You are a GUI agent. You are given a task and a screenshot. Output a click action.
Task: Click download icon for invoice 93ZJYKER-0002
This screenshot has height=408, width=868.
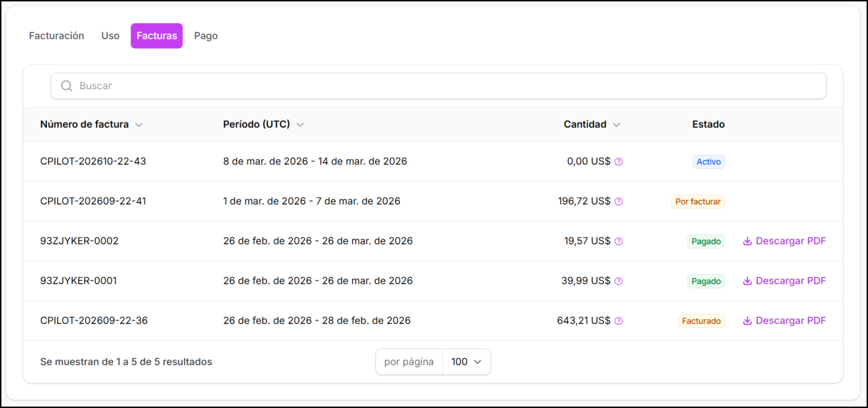(747, 241)
